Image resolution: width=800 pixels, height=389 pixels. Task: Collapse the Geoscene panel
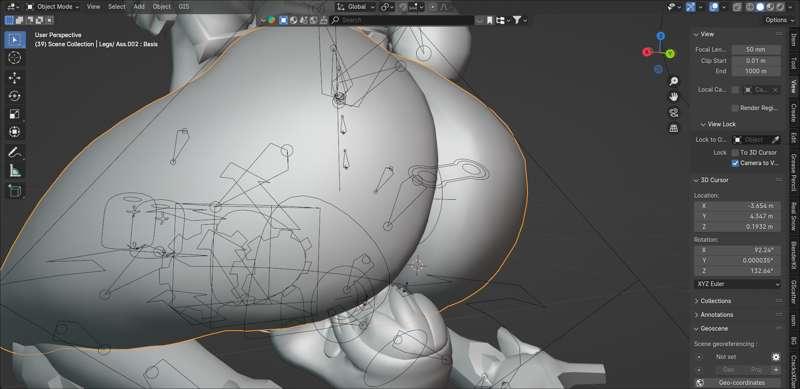pos(714,329)
